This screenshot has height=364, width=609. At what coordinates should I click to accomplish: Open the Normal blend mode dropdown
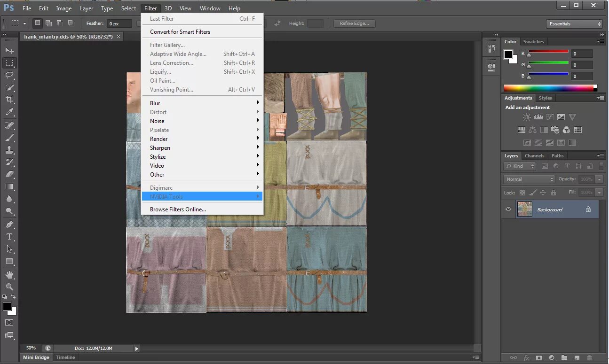click(x=529, y=179)
